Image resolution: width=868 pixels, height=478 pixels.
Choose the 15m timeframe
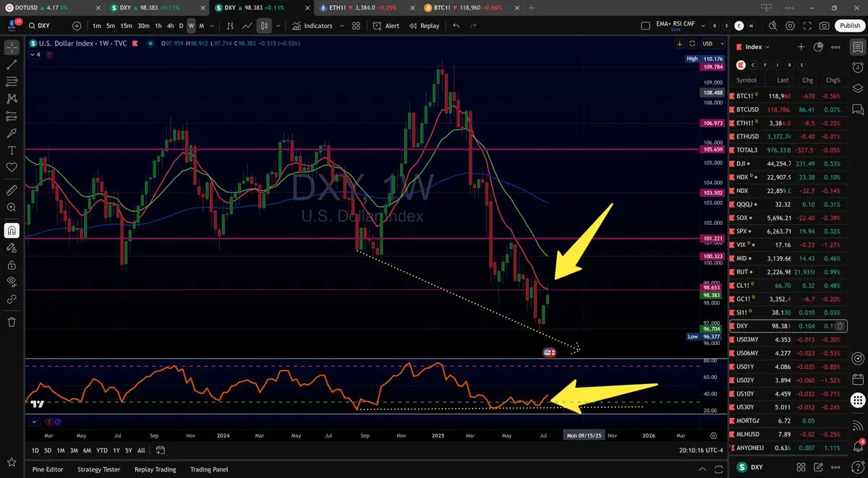[127, 25]
